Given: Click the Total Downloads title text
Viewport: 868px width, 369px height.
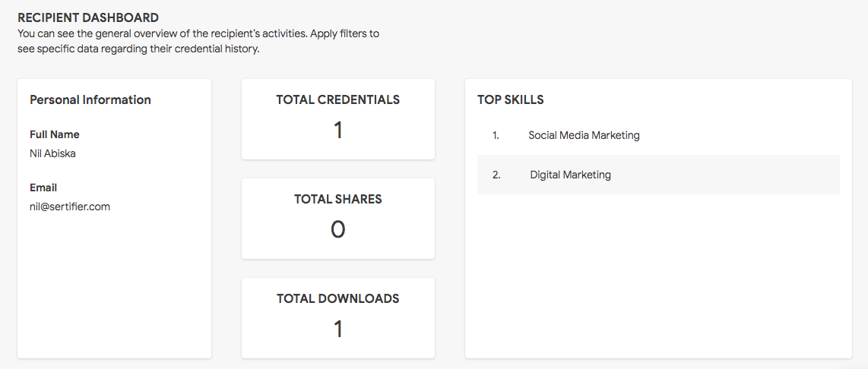Looking at the screenshot, I should tap(337, 298).
